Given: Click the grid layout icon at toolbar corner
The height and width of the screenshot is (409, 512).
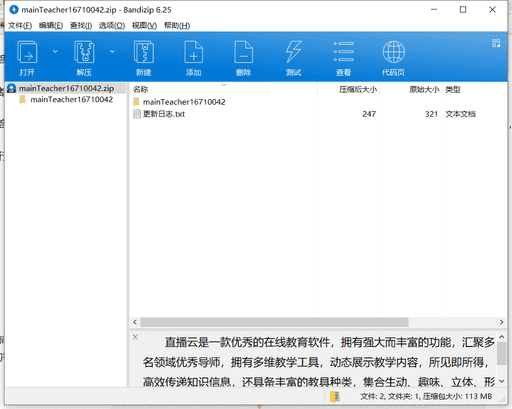Looking at the screenshot, I should pos(496,43).
